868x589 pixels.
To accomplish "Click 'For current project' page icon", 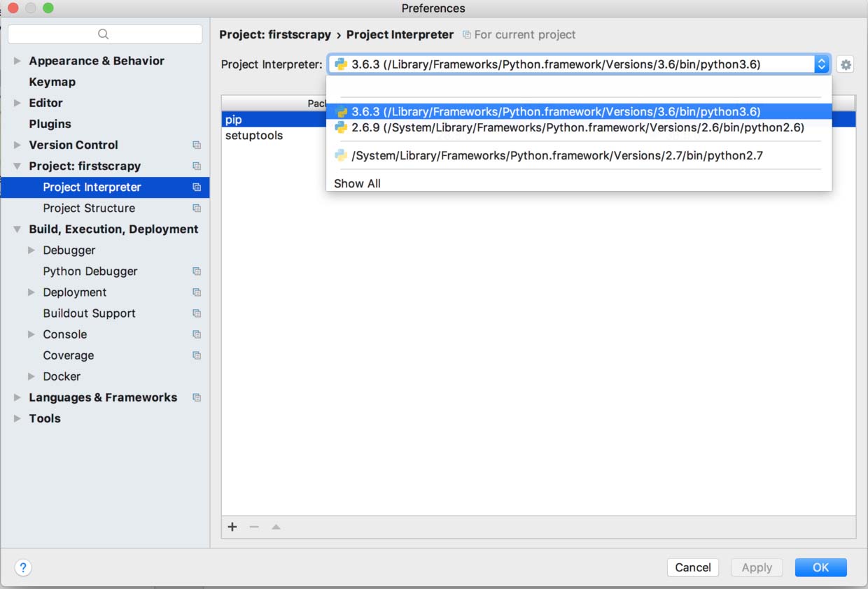I will 467,35.
